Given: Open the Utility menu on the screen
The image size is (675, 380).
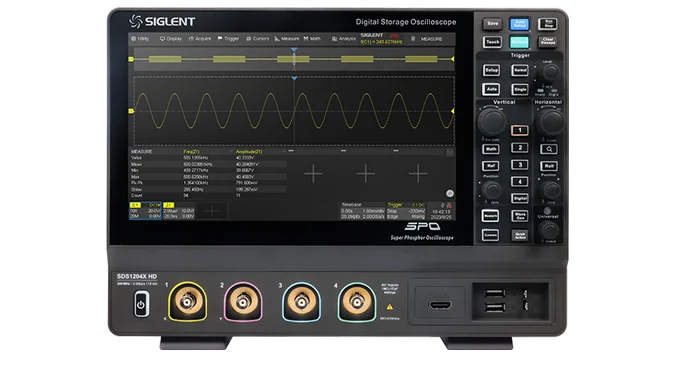Looking at the screenshot, I should pyautogui.click(x=140, y=39).
